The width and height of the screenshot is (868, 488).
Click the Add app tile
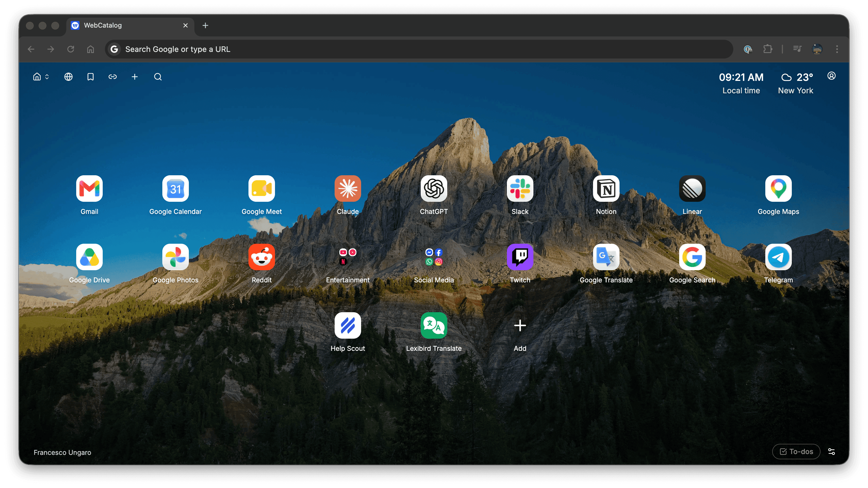(520, 325)
